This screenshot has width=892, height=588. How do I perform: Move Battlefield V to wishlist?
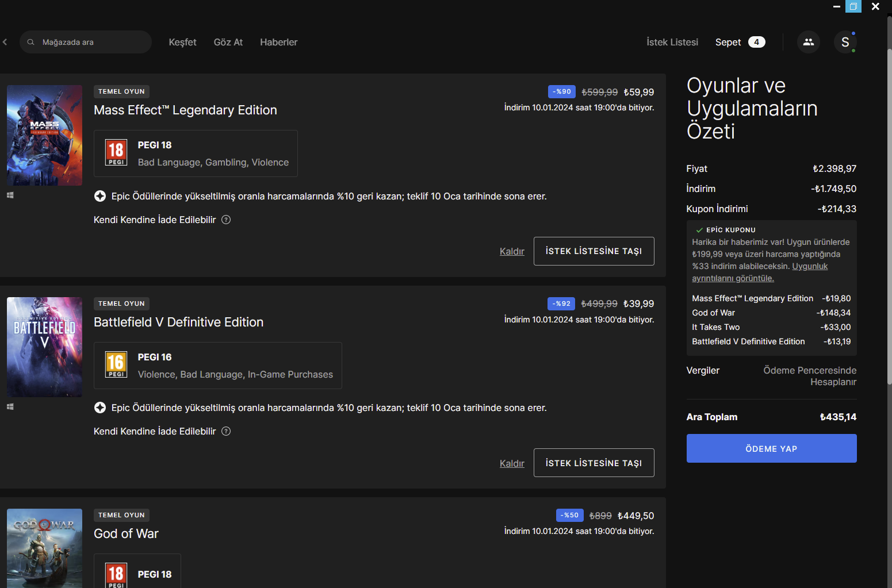point(594,463)
